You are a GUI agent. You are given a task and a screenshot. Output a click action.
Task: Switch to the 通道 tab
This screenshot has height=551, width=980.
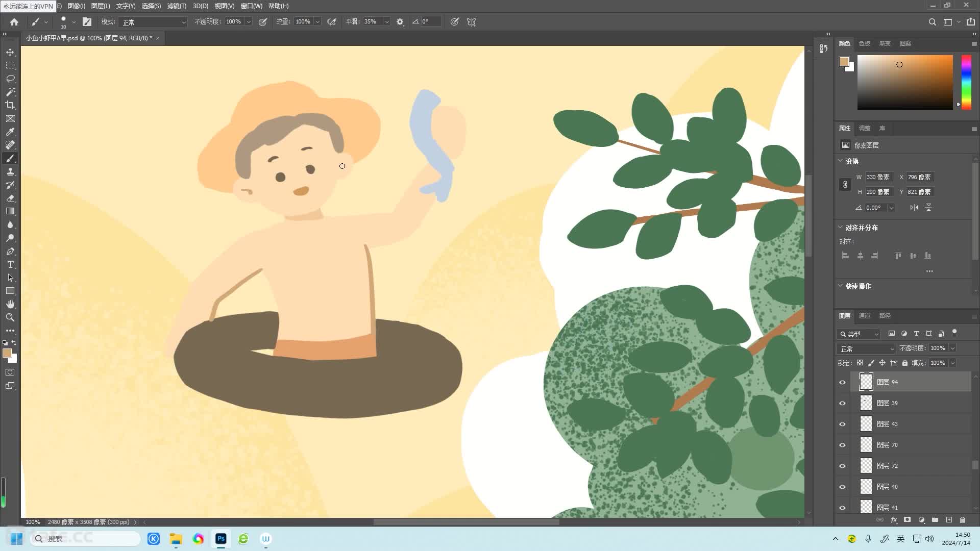pos(864,316)
